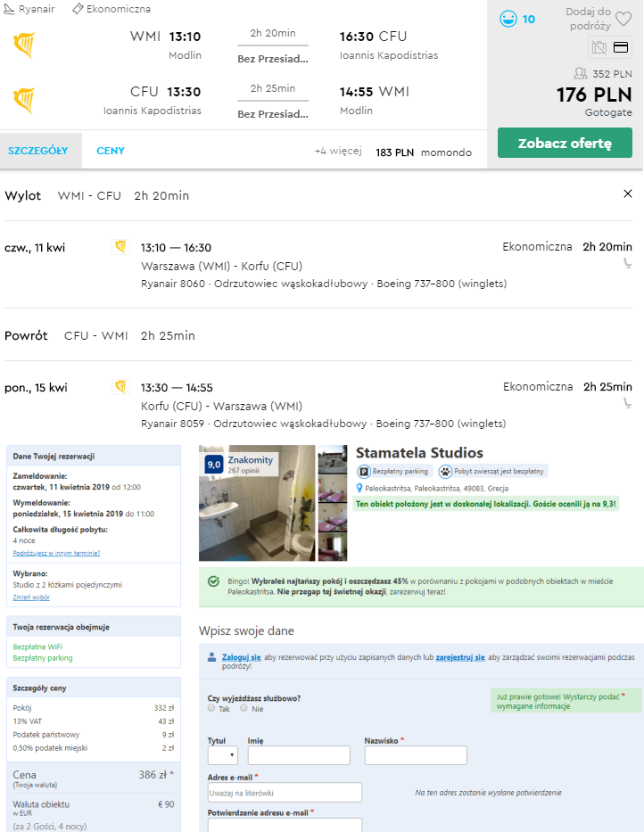Viewport: 644px width, 832px height.
Task: Click the pets allowed paw icon
Action: [x=445, y=471]
